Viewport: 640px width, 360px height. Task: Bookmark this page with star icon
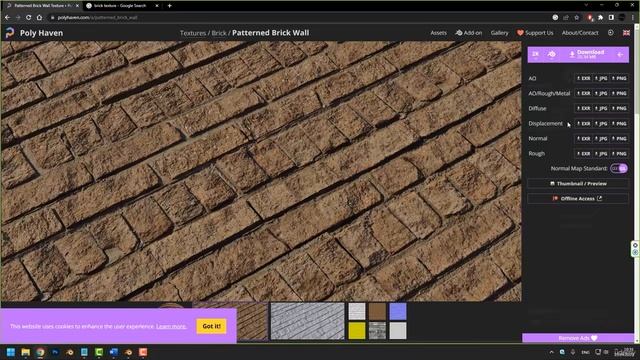click(x=576, y=18)
